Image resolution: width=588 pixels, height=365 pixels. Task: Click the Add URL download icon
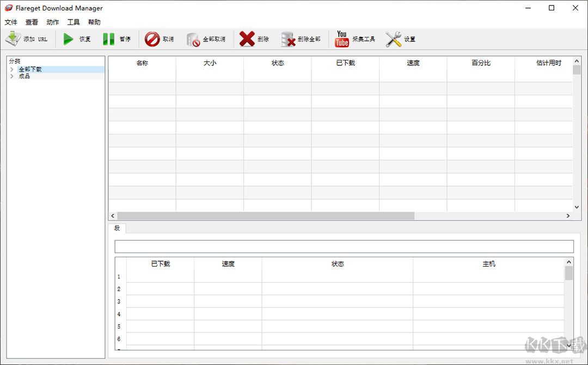click(x=13, y=39)
